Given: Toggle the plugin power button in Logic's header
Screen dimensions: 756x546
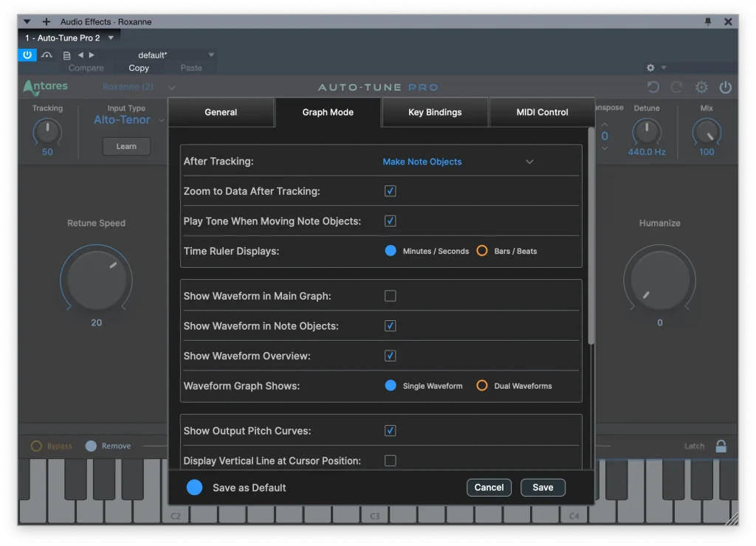Looking at the screenshot, I should click(x=27, y=55).
